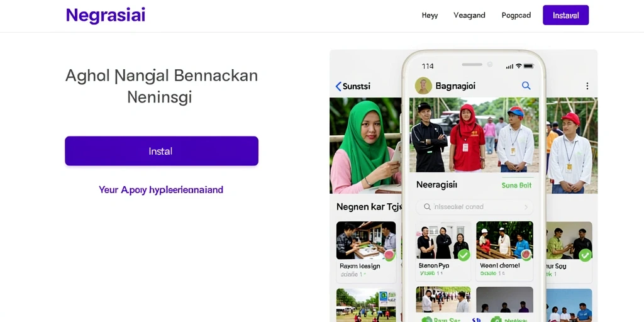
Task: Open the phone's lower-left crowd thumbnail
Action: click(443, 300)
